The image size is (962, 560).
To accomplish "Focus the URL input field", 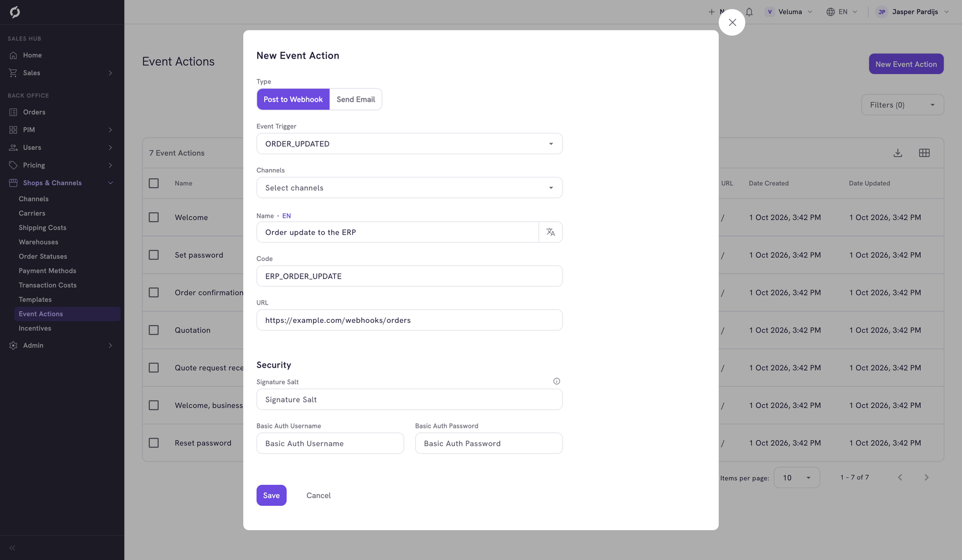I will click(410, 320).
